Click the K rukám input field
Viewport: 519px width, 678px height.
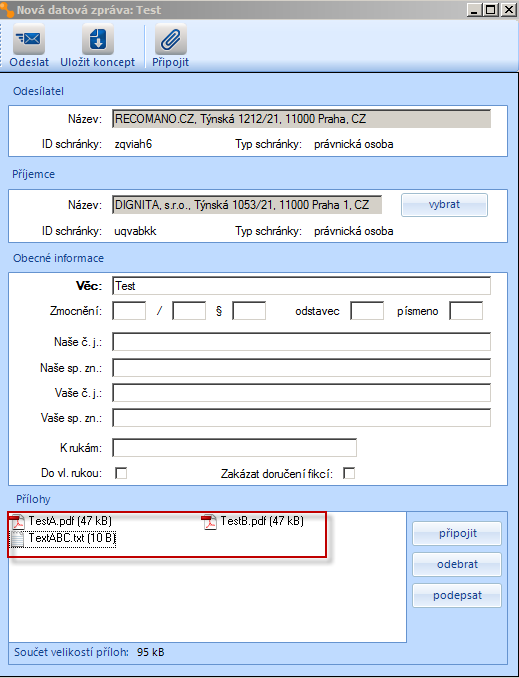[234, 448]
